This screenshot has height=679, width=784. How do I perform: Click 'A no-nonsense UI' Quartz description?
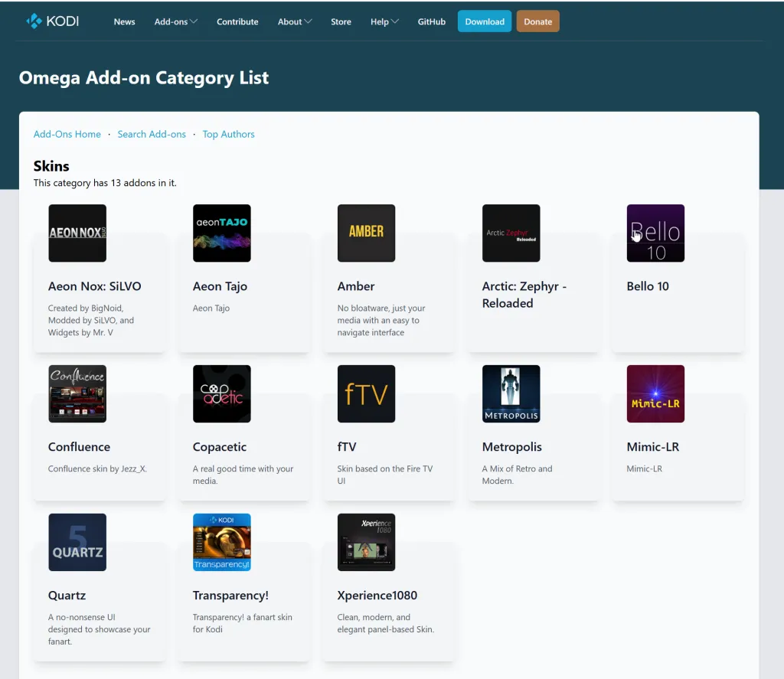click(x=99, y=629)
